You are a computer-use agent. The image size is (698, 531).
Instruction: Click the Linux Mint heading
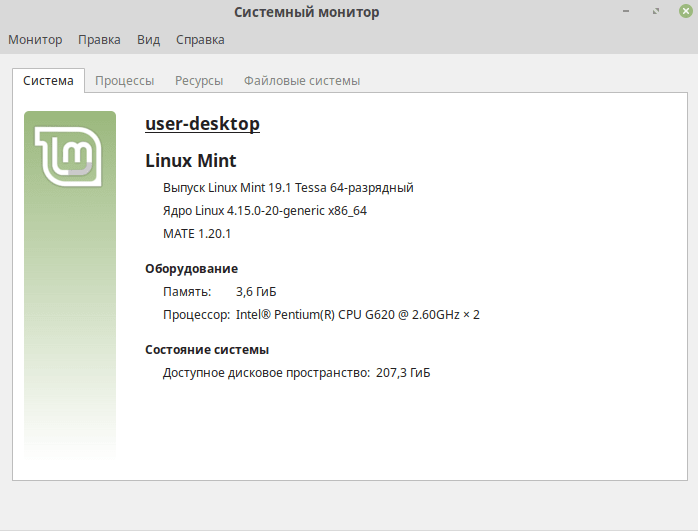click(x=191, y=160)
